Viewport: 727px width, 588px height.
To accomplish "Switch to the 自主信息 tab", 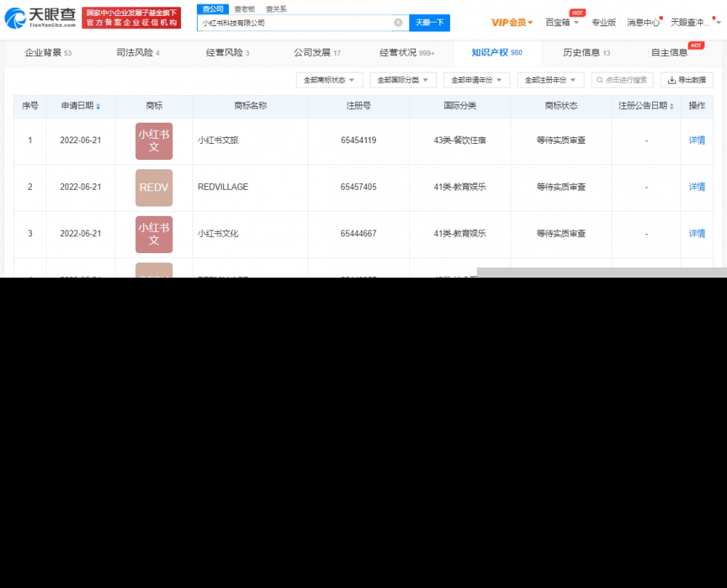I will [x=669, y=53].
